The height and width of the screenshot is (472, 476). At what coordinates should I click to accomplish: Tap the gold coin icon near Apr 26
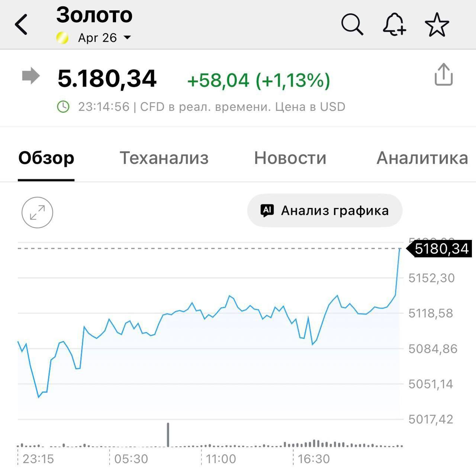pyautogui.click(x=62, y=37)
